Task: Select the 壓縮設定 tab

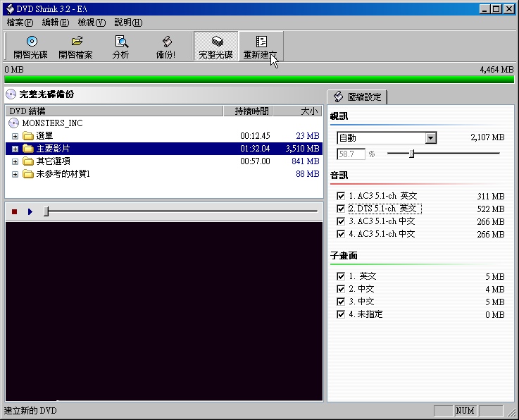Action: tap(357, 97)
